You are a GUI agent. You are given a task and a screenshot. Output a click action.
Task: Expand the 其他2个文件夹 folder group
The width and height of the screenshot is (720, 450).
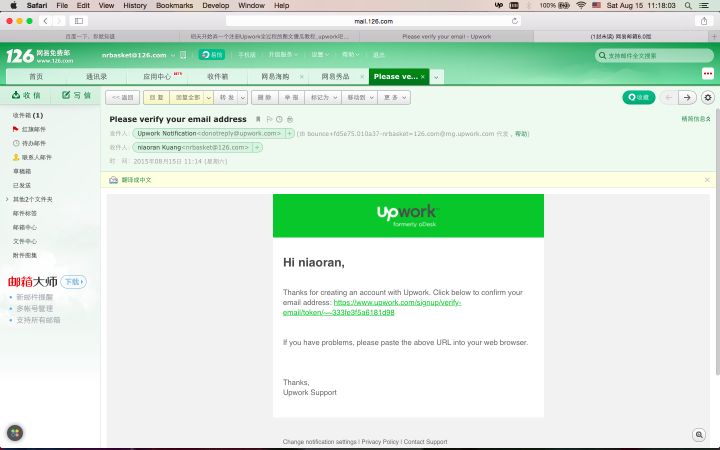pyautogui.click(x=7, y=199)
